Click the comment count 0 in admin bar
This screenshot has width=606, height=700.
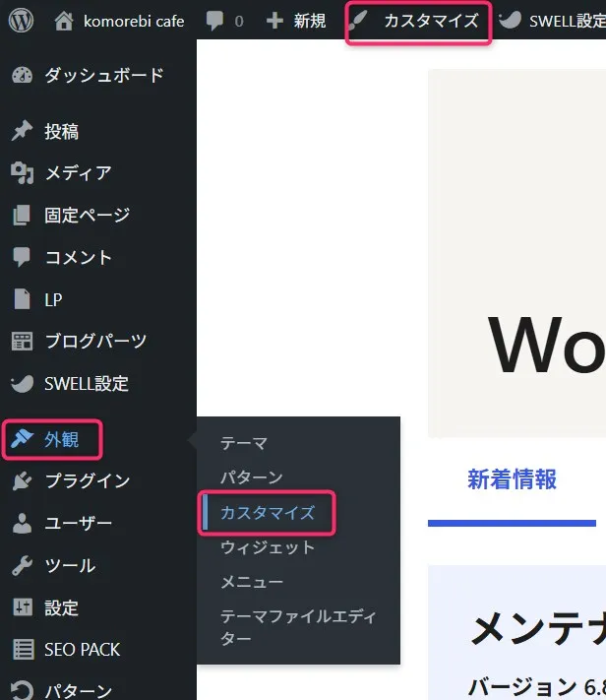(239, 21)
